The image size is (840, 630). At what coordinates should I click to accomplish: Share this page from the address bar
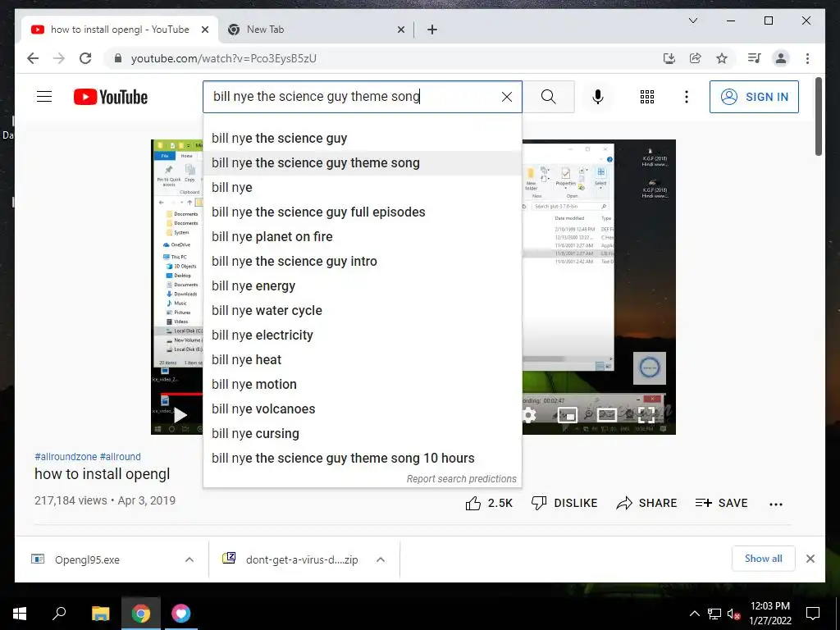click(696, 58)
